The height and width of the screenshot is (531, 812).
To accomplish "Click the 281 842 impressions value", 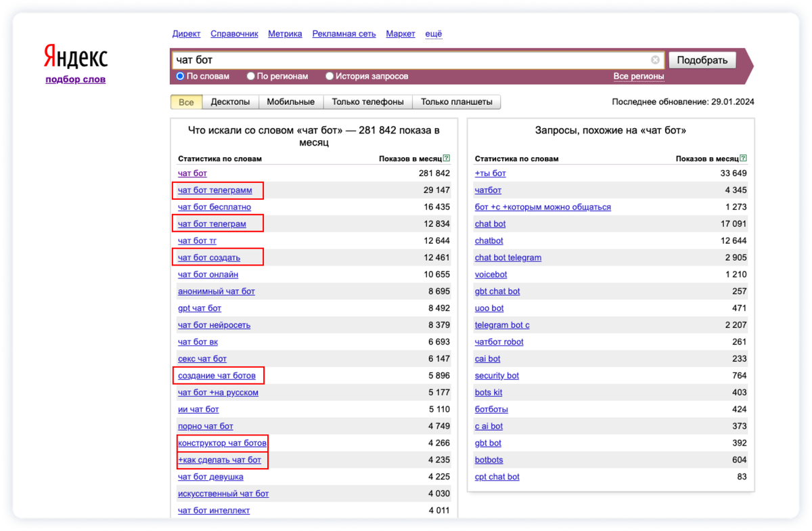I will [x=434, y=173].
